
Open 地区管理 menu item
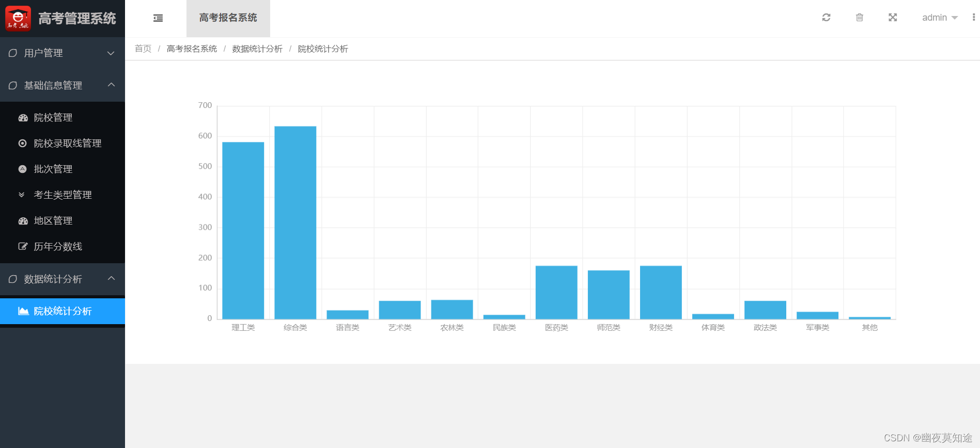pyautogui.click(x=63, y=221)
